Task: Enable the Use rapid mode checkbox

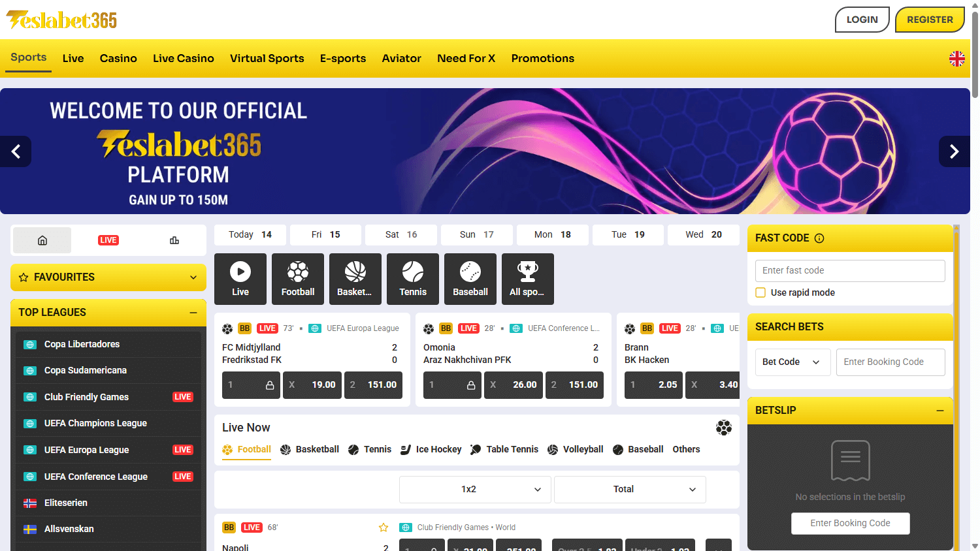Action: 760,292
